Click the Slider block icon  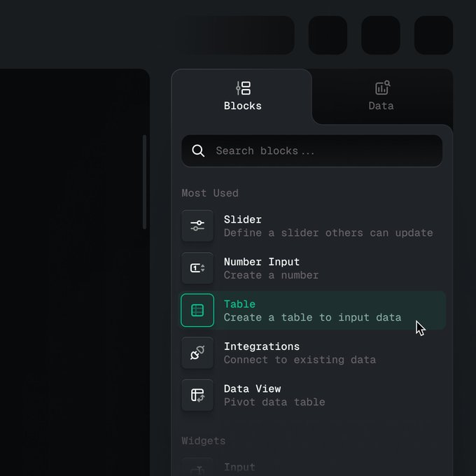tap(197, 226)
